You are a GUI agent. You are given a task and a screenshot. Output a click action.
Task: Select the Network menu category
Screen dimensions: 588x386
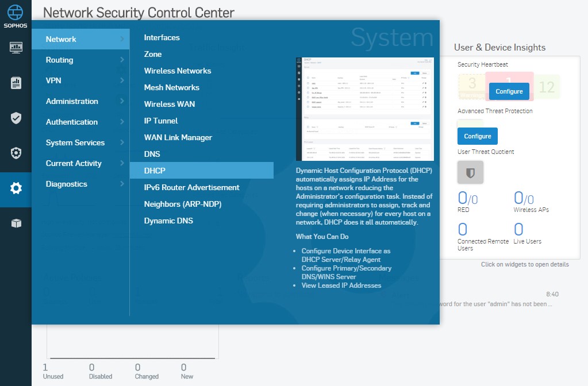coord(80,39)
